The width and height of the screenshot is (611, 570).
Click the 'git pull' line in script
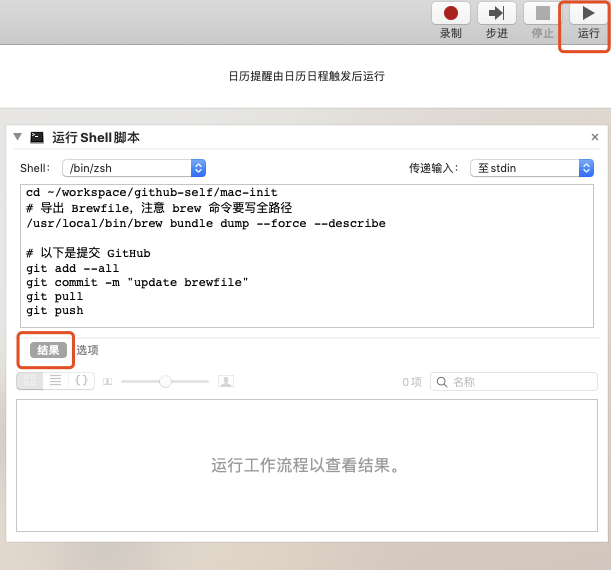[55, 296]
